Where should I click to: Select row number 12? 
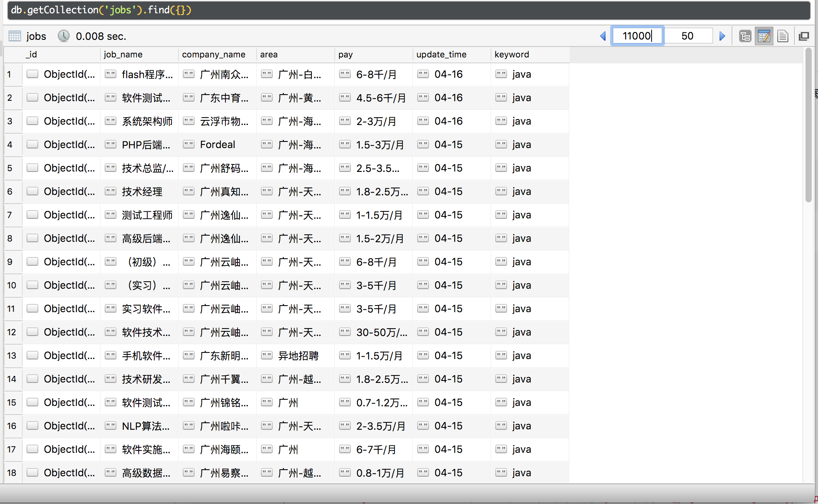click(12, 332)
